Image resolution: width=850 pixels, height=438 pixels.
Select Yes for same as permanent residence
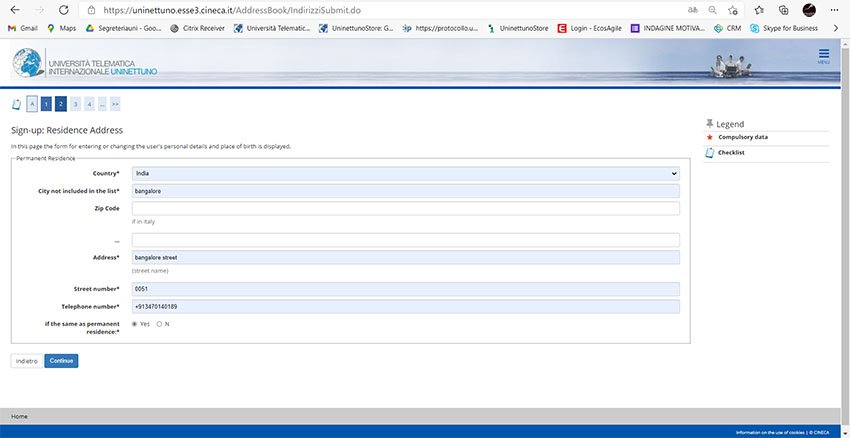click(x=134, y=324)
